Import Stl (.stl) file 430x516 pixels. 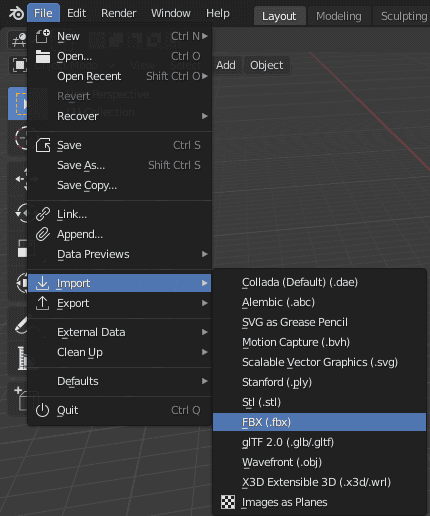click(319, 402)
